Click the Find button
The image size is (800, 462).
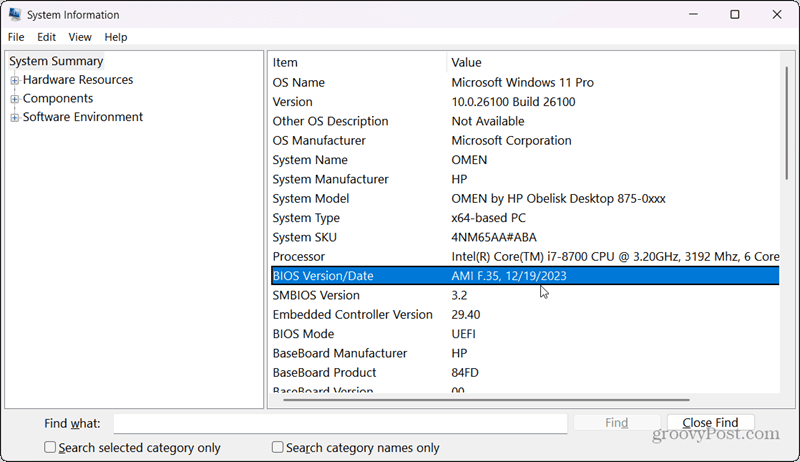click(x=616, y=423)
